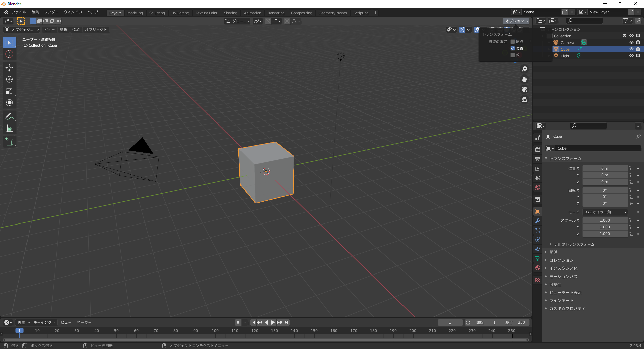Open the Modifier properties wrench tab
The image size is (644, 349).
click(538, 221)
